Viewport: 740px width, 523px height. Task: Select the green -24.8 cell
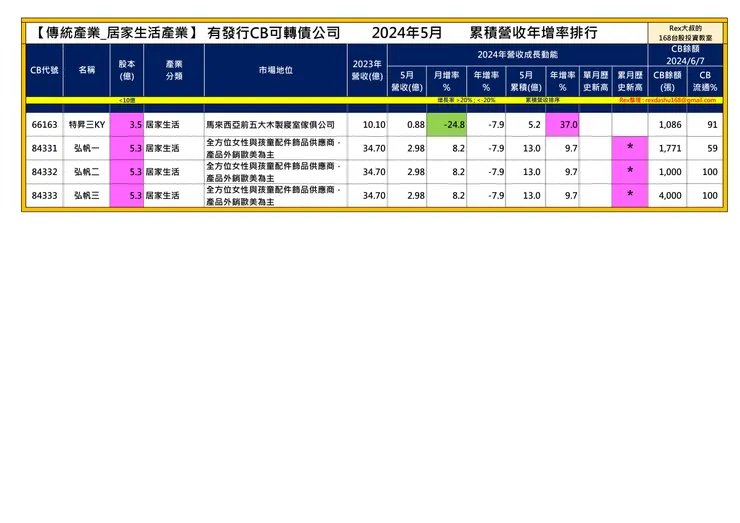coord(446,125)
